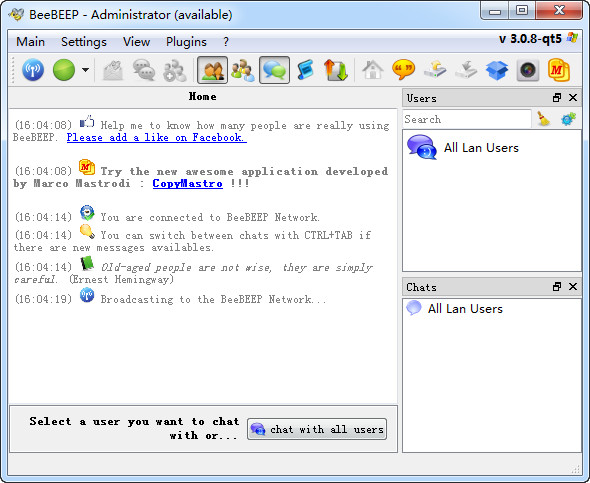Open the Settings menu
Screen dimensions: 590x483
[x=84, y=42]
